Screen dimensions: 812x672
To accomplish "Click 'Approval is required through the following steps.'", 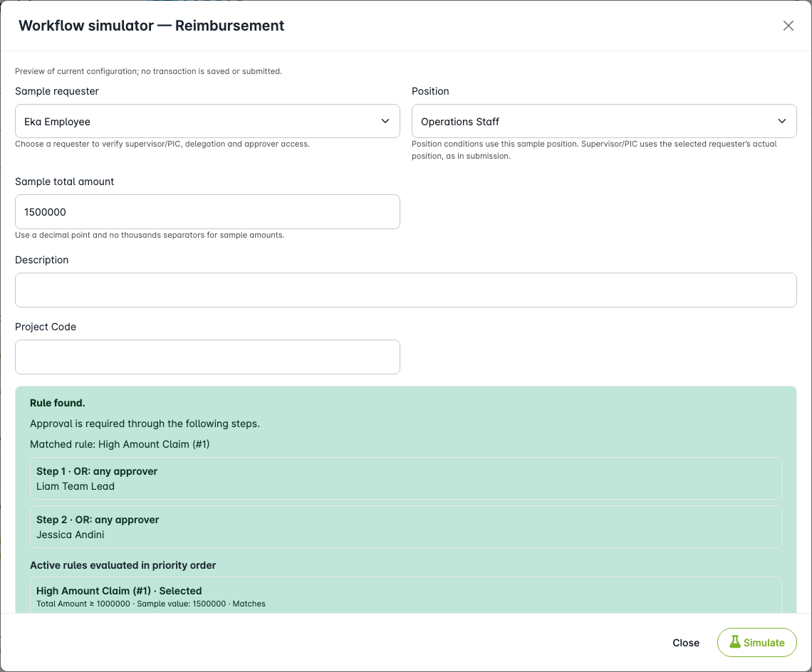I will 145,424.
